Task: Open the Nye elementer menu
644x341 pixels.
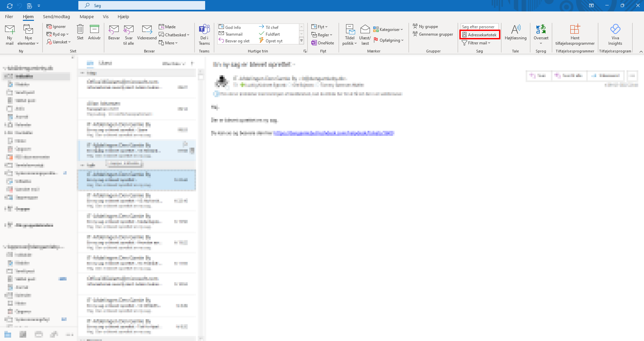Action: [x=28, y=35]
